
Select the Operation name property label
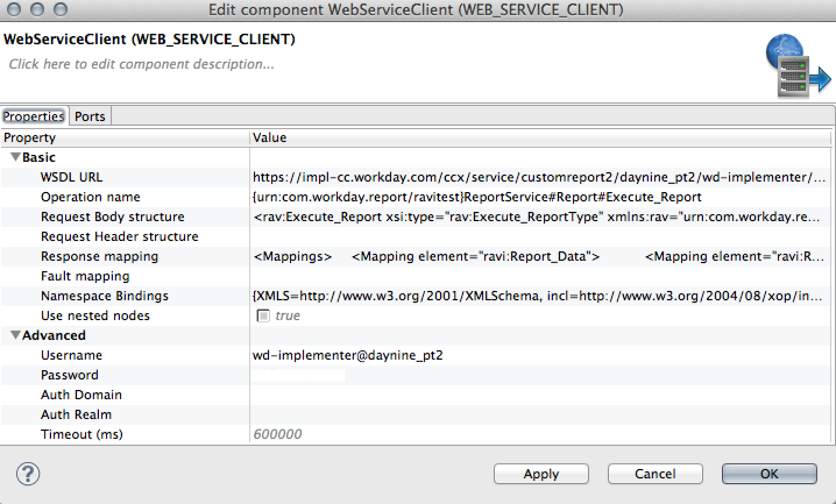[90, 197]
